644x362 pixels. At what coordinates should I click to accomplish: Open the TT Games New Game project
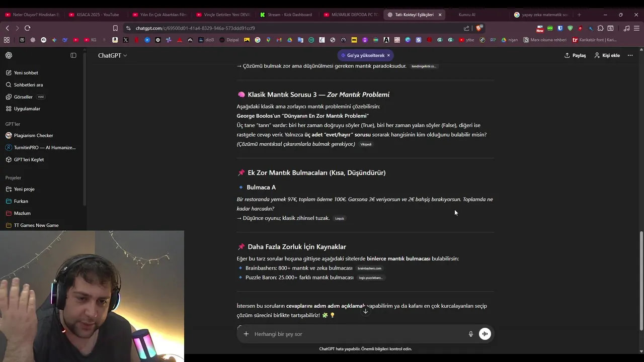(x=32, y=225)
